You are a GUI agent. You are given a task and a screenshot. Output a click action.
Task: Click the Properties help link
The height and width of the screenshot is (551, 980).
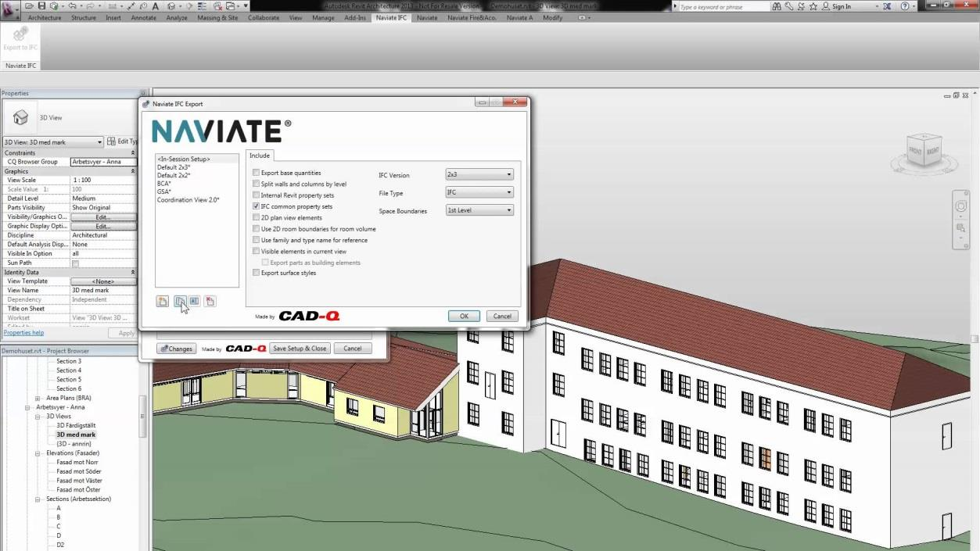(23, 333)
